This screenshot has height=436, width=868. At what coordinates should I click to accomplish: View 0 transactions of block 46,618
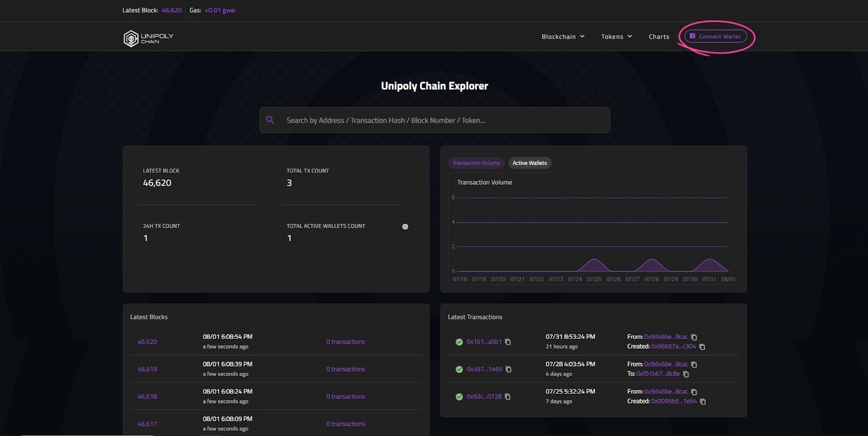[x=346, y=397]
